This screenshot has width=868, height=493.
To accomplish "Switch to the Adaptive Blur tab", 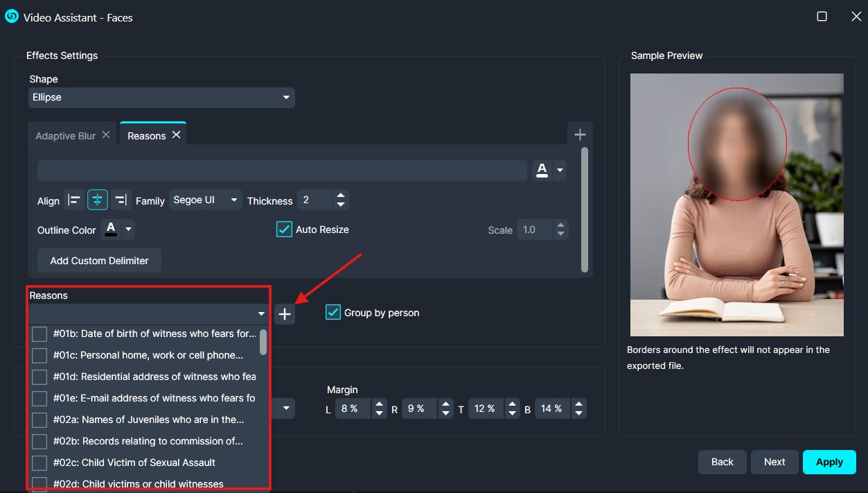I will (x=65, y=136).
